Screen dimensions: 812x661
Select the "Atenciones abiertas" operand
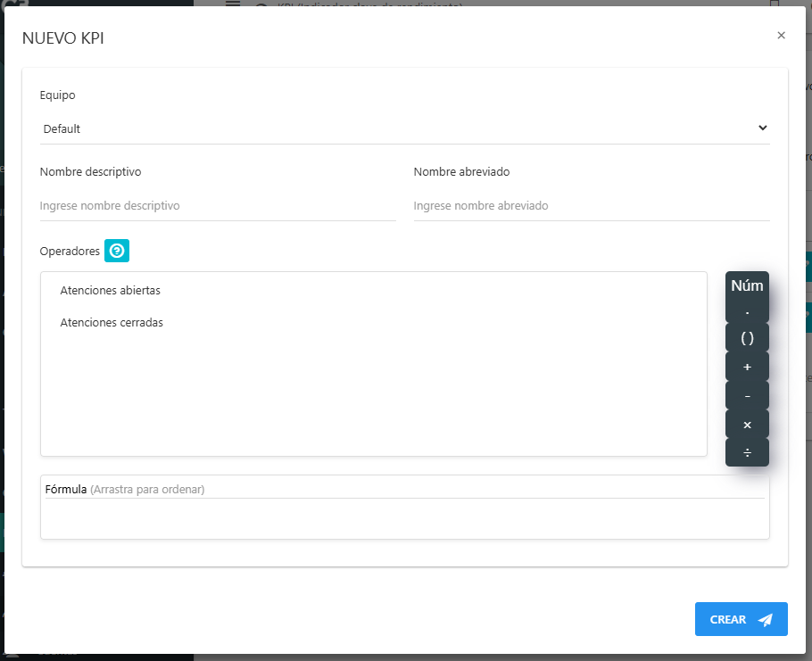click(x=110, y=290)
